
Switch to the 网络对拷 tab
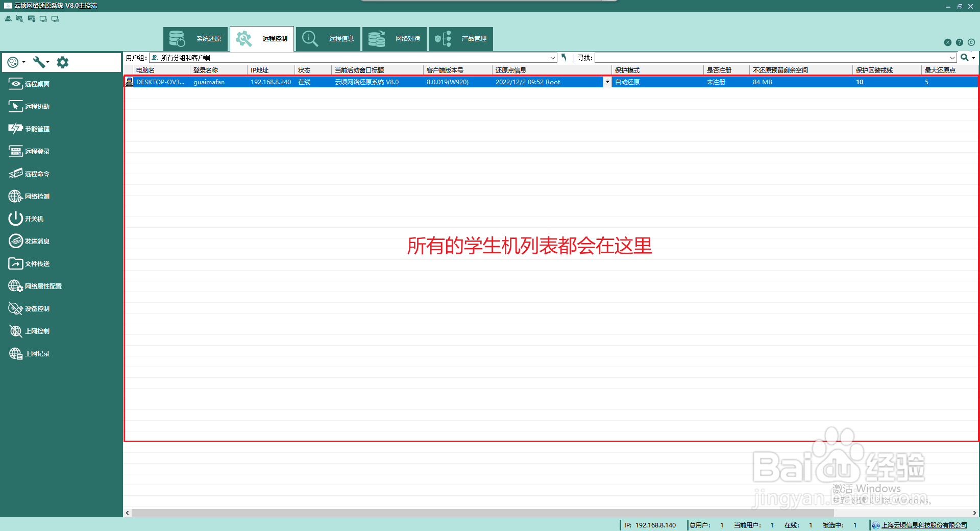click(394, 38)
